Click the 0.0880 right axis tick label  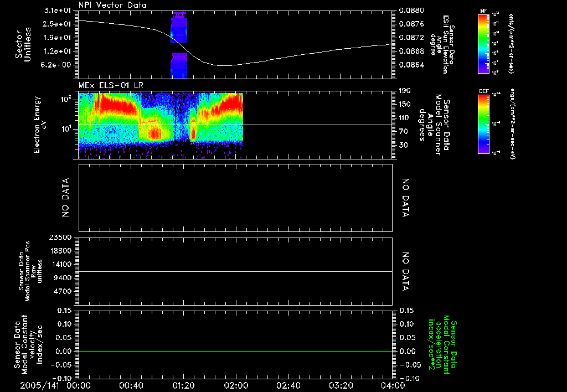pyautogui.click(x=412, y=11)
